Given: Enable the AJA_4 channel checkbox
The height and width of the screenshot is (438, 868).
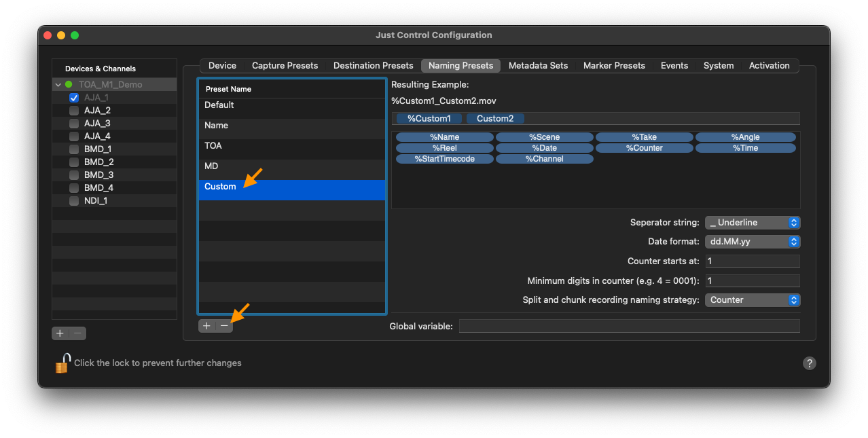Looking at the screenshot, I should pos(74,136).
